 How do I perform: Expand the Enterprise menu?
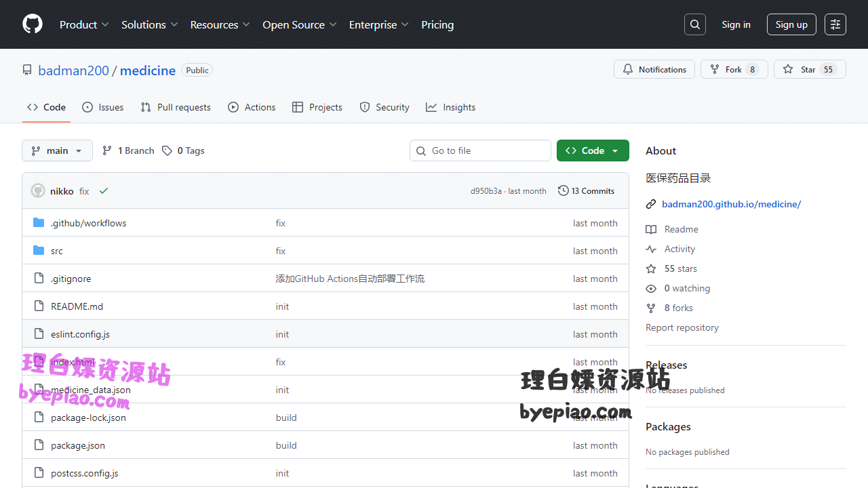pos(379,24)
